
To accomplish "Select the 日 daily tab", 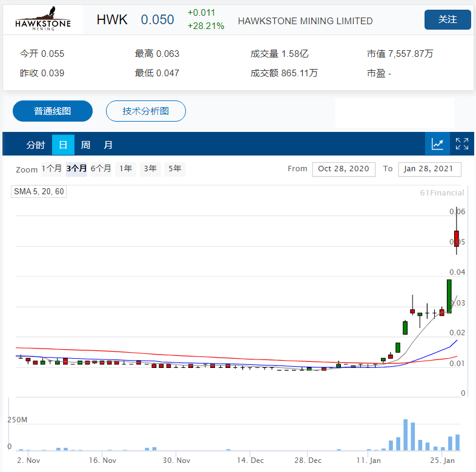I will click(x=63, y=145).
